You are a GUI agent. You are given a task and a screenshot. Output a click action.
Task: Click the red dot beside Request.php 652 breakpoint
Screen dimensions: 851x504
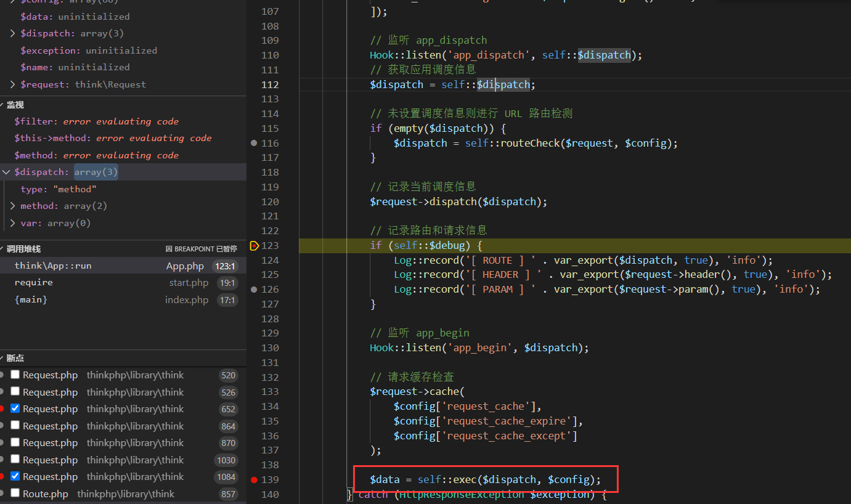pos(2,408)
